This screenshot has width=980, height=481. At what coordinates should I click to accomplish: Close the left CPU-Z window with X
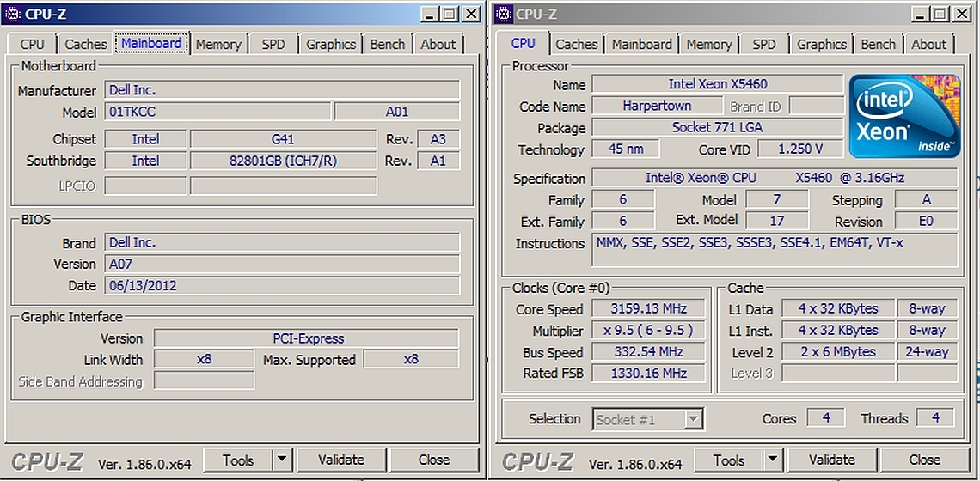point(471,14)
